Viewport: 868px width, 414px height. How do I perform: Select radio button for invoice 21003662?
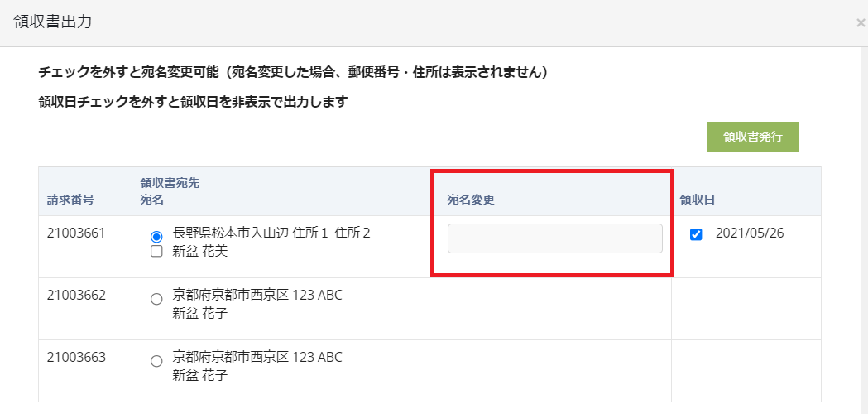156,300
